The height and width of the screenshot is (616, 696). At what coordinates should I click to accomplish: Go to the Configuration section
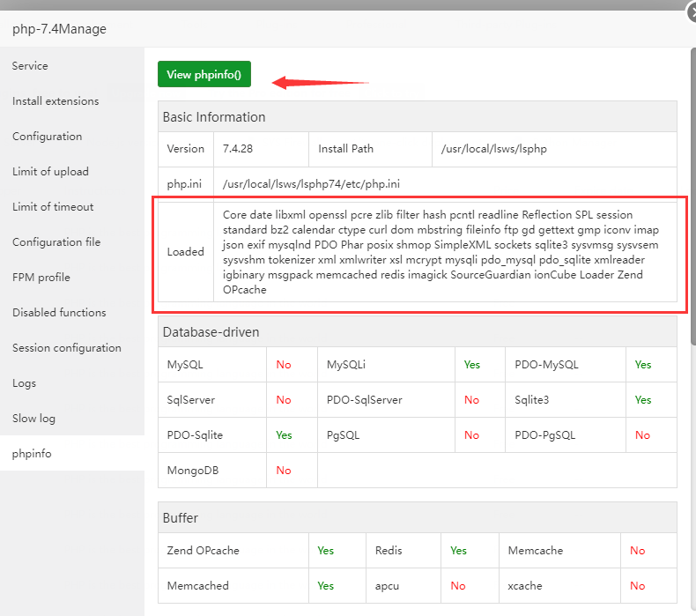tap(48, 137)
